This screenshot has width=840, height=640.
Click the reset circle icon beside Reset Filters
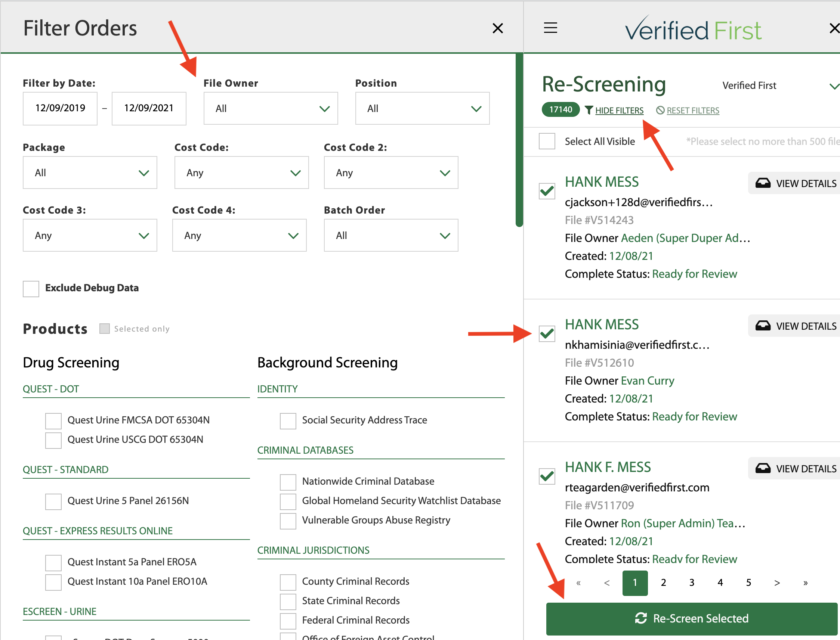tap(660, 111)
